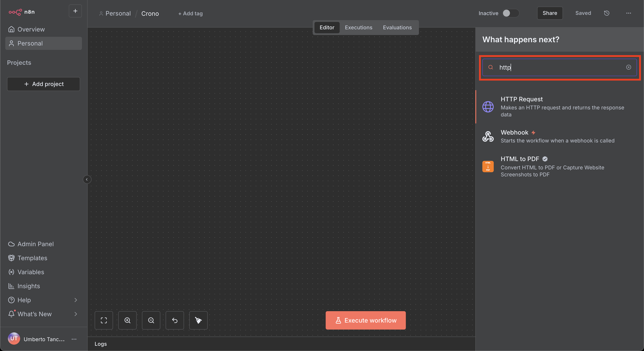Screen dimensions: 644x351
Task: Click the zoom out magnifier icon
Action: 151,320
